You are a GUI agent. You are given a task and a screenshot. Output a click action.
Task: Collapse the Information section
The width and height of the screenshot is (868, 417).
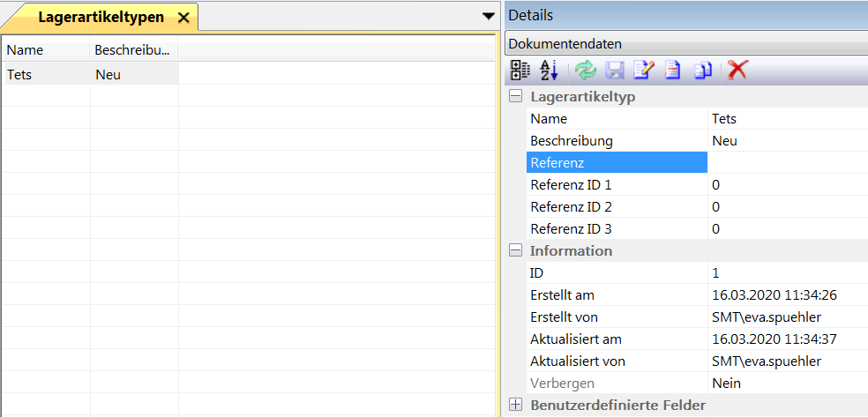[516, 251]
